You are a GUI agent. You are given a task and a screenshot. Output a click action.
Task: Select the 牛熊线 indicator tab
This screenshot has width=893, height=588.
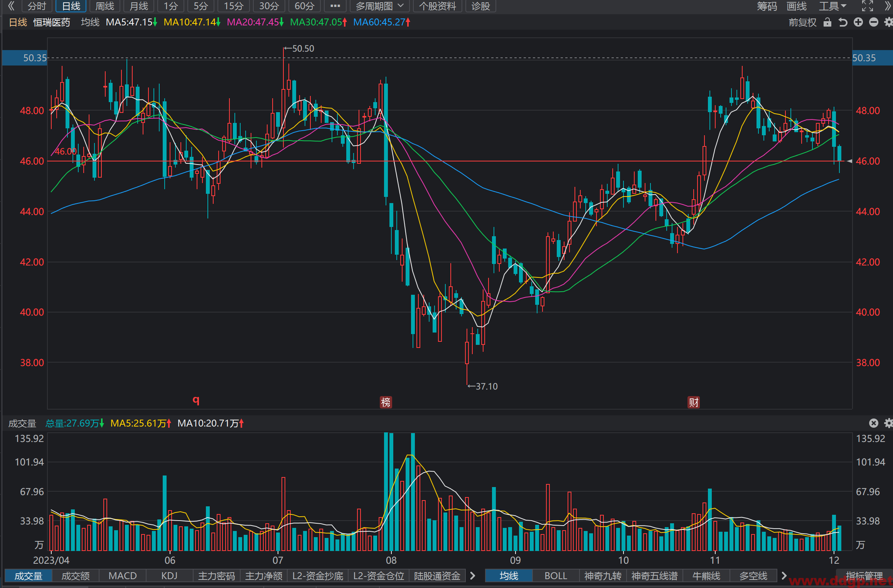coord(706,576)
